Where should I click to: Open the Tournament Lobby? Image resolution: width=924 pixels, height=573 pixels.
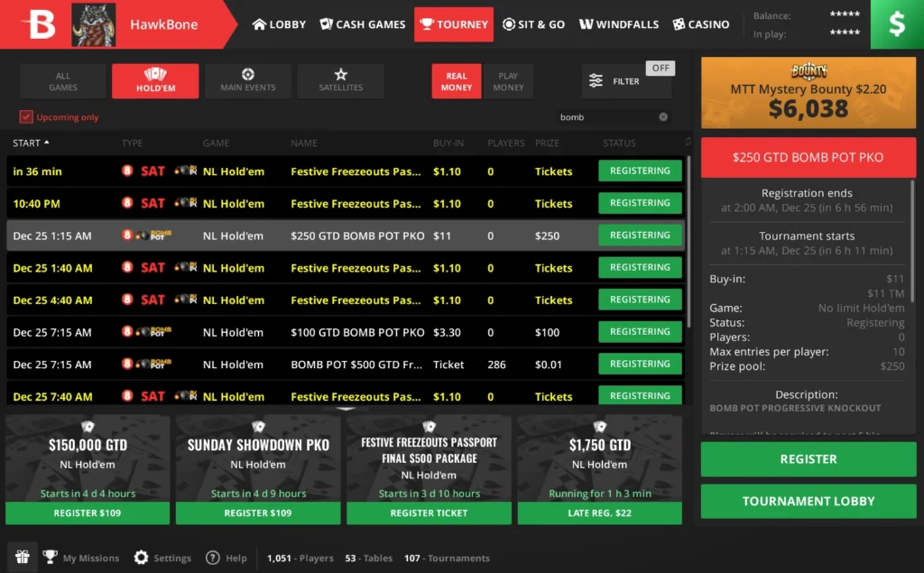coord(808,501)
